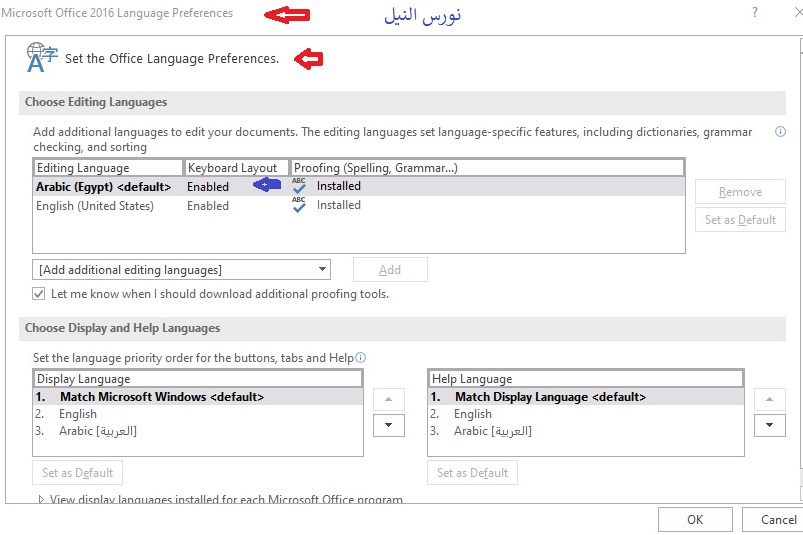Select Arabic (Egypt) default editing language row
Image resolution: width=803 pixels, height=535 pixels.
103,187
